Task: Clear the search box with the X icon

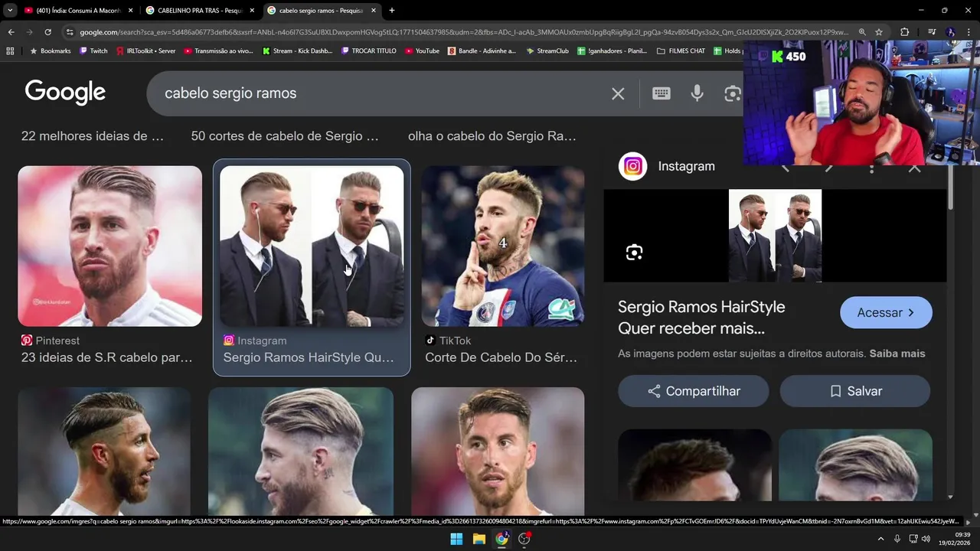Action: (618, 93)
